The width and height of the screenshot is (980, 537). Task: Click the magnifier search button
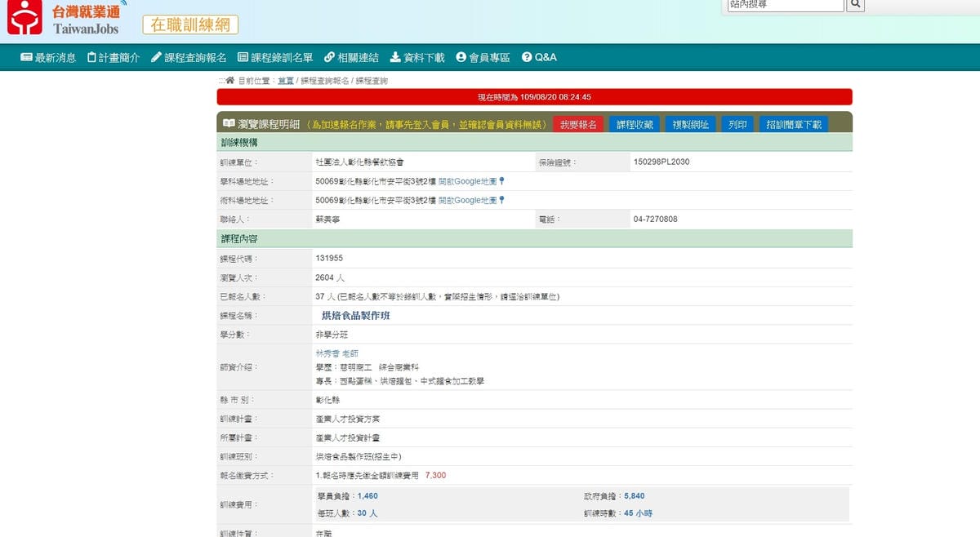tap(855, 5)
